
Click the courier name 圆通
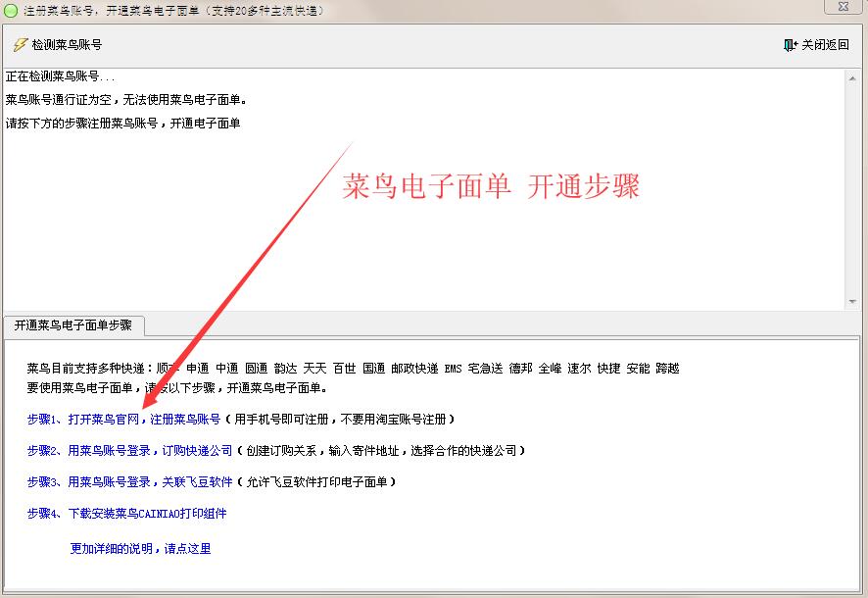click(257, 369)
